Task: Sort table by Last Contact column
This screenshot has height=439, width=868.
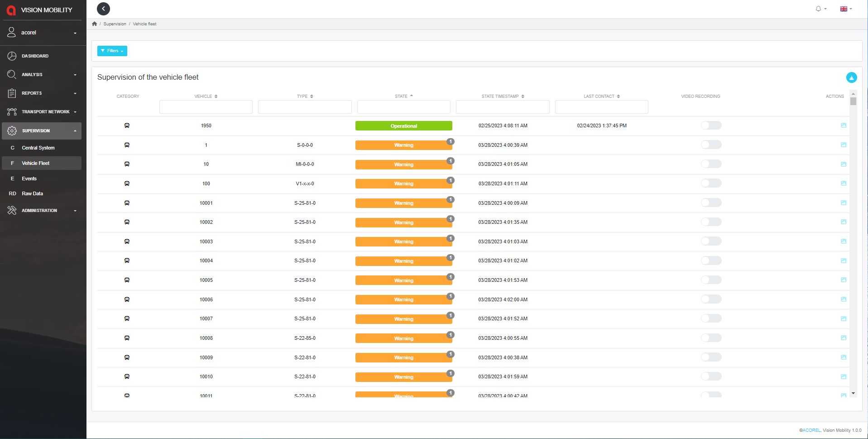Action: point(602,96)
